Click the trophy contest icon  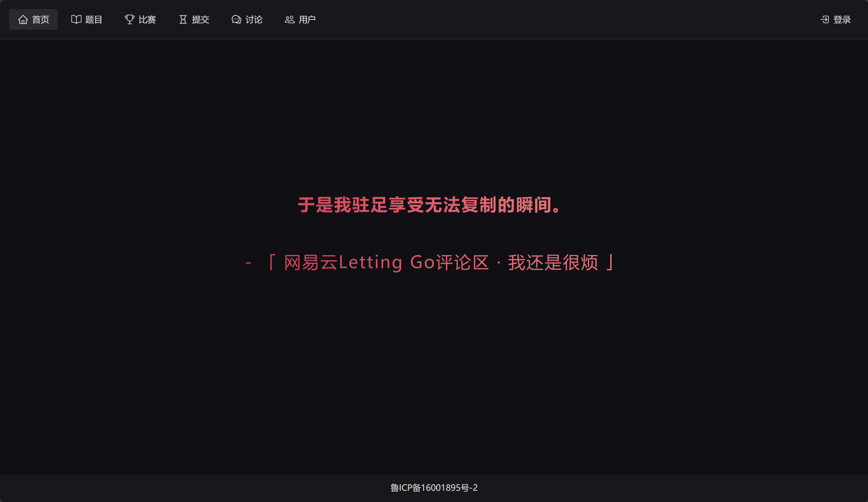129,20
